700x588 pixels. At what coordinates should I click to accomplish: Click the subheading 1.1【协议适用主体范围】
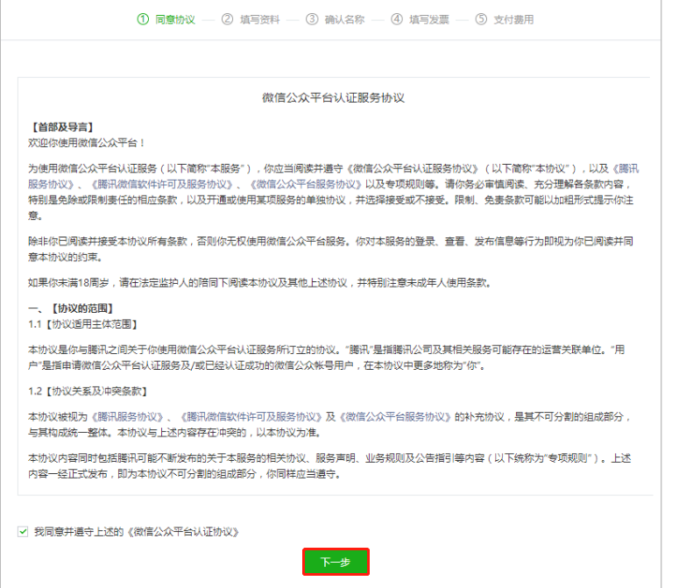pos(82,324)
